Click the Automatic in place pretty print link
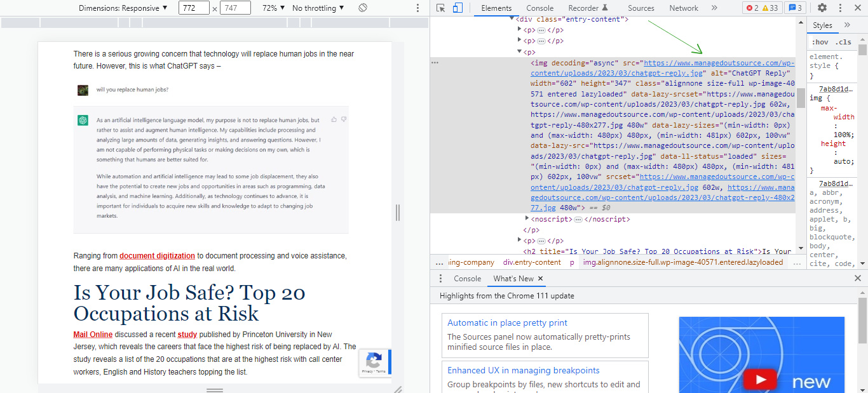The width and height of the screenshot is (868, 393). coord(507,323)
